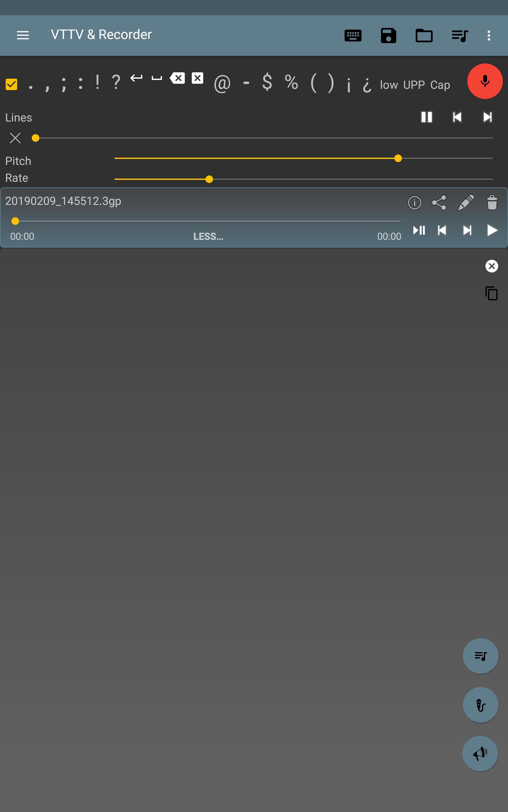Viewport: 508px width, 812px height.
Task: Collapse player with LESS...
Action: click(x=208, y=237)
